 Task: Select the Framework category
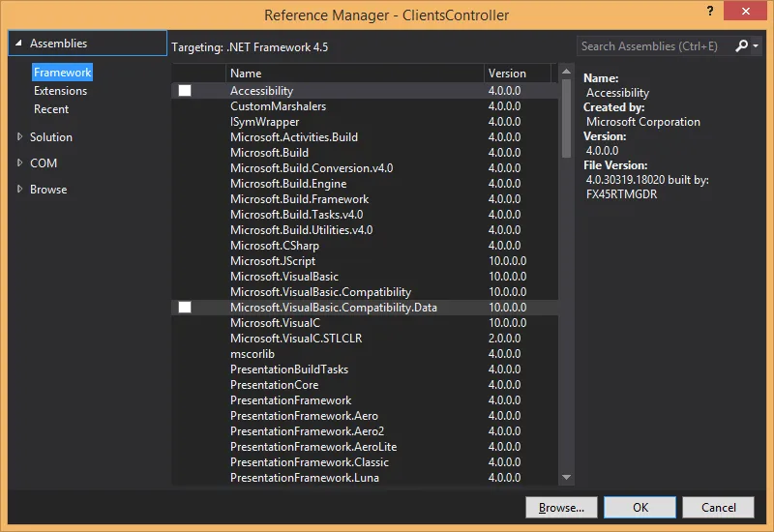62,72
